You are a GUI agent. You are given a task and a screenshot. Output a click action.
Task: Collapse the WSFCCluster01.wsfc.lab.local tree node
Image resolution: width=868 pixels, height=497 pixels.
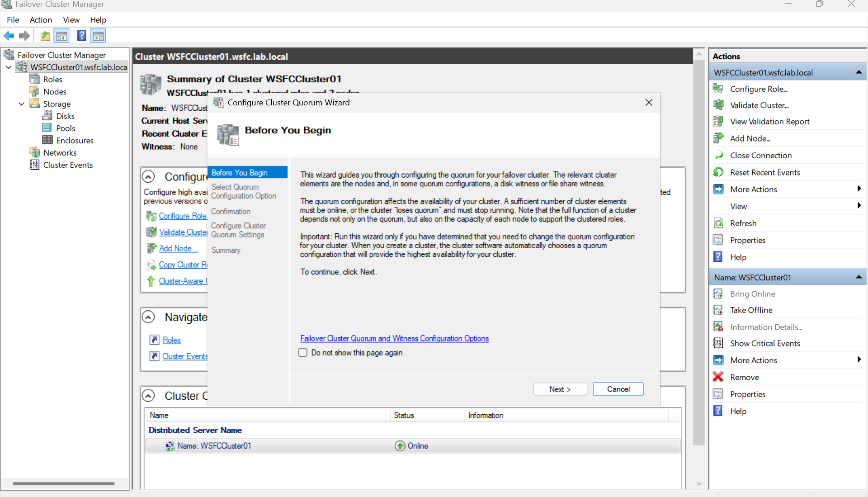point(8,67)
